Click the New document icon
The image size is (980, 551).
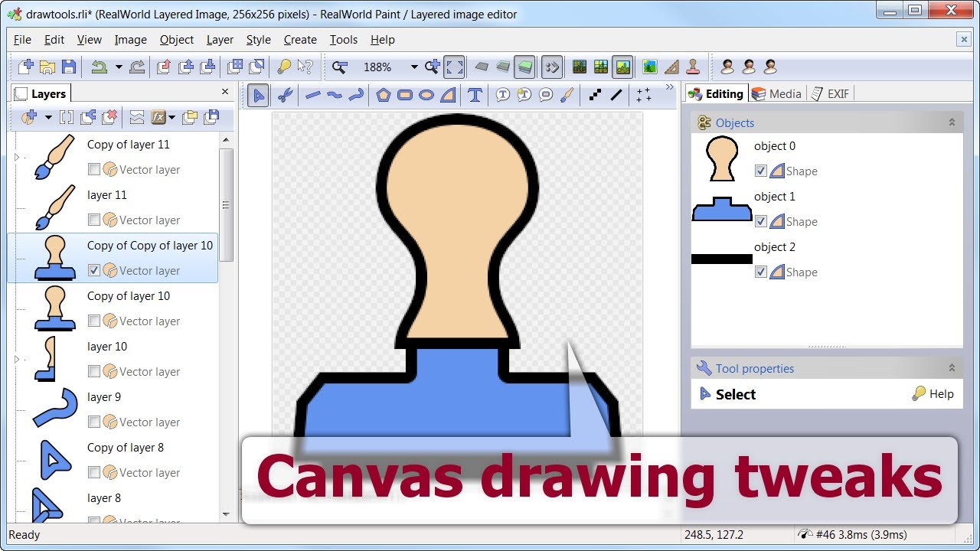coord(26,67)
